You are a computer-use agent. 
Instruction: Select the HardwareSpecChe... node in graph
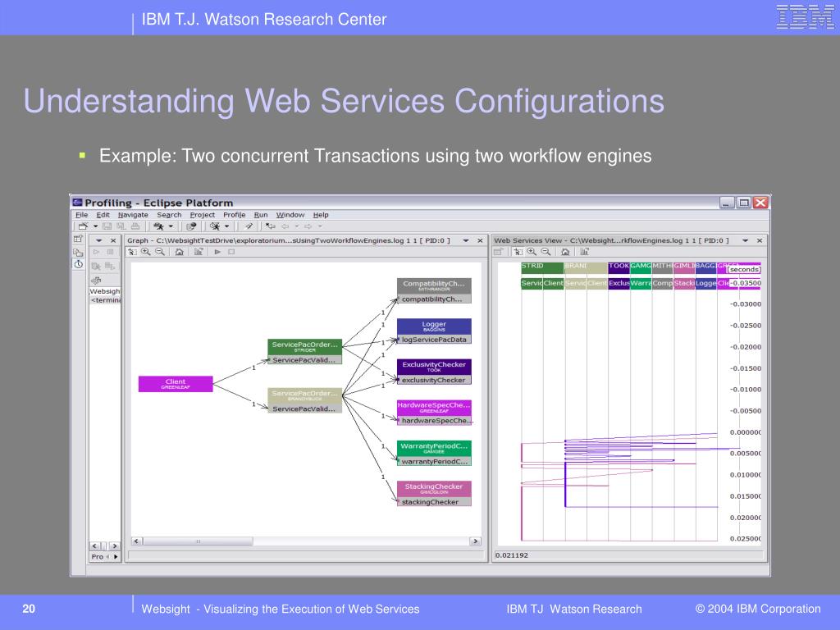tap(434, 413)
